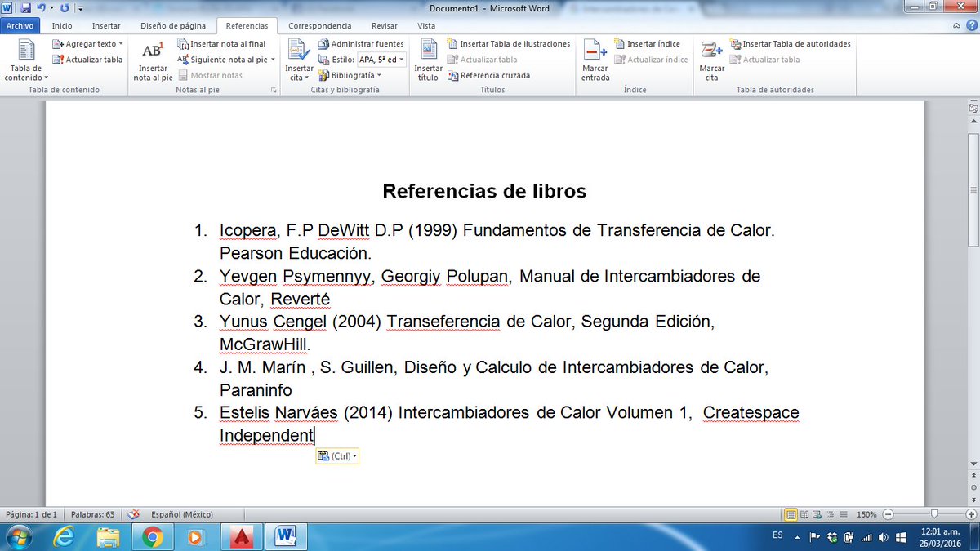This screenshot has width=980, height=551.
Task: Open the Notas al pie dialog launcher
Action: pyautogui.click(x=274, y=90)
